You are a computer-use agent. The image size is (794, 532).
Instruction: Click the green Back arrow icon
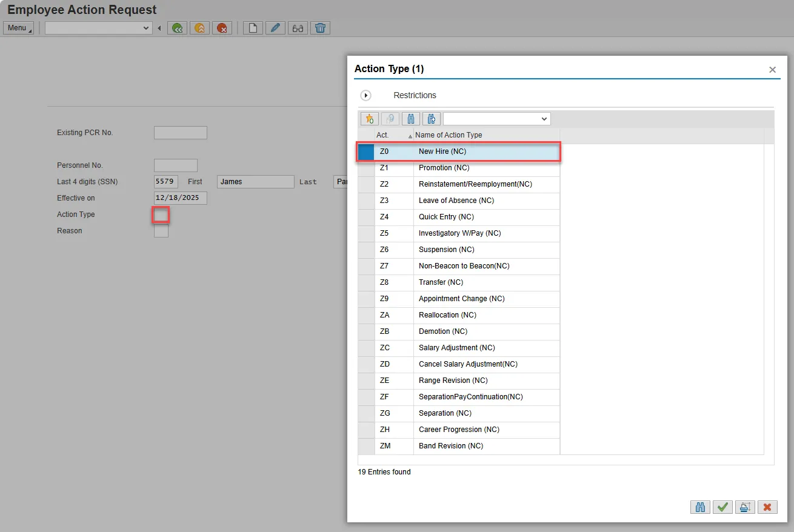[177, 28]
